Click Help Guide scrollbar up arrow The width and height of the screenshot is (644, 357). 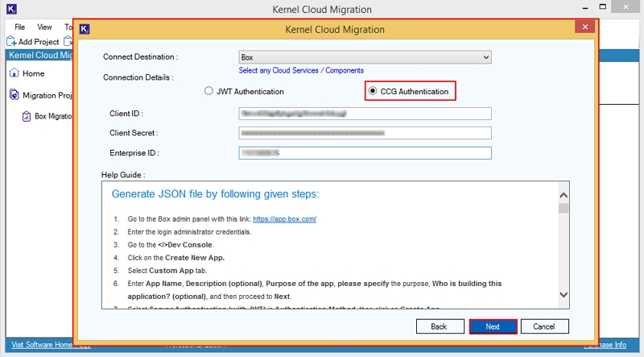563,195
